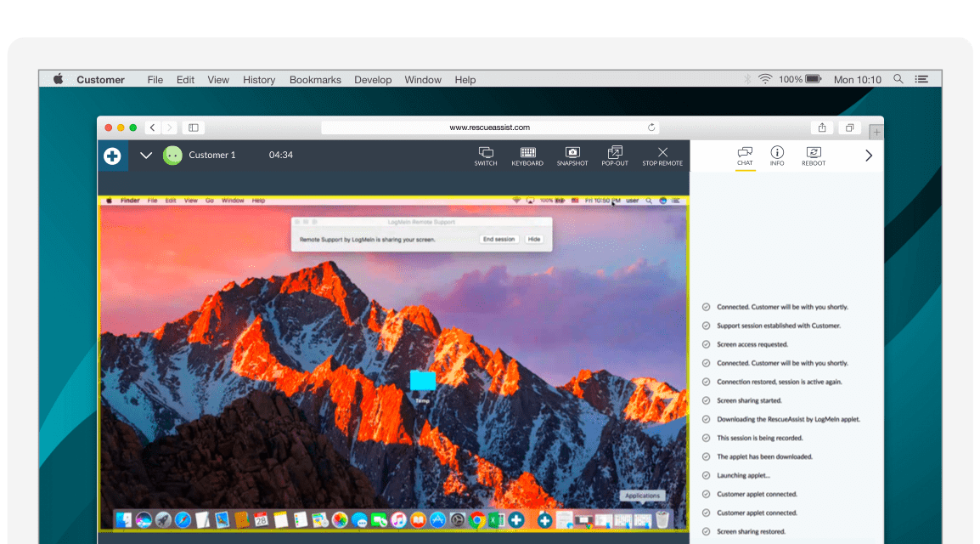Click log entry "Screen access requested."
980x544 pixels.
pos(752,344)
